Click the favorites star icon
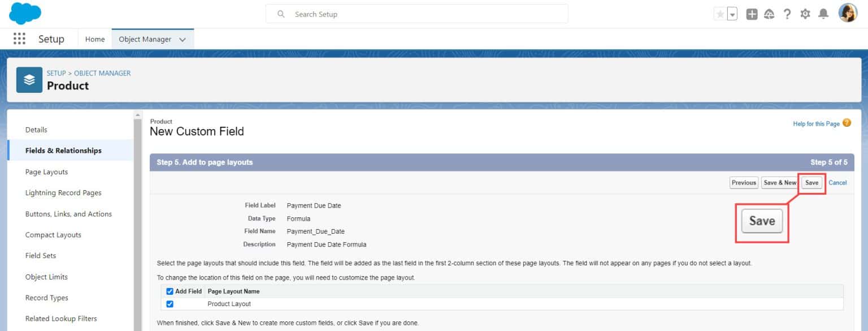This screenshot has width=868, height=331. (720, 14)
